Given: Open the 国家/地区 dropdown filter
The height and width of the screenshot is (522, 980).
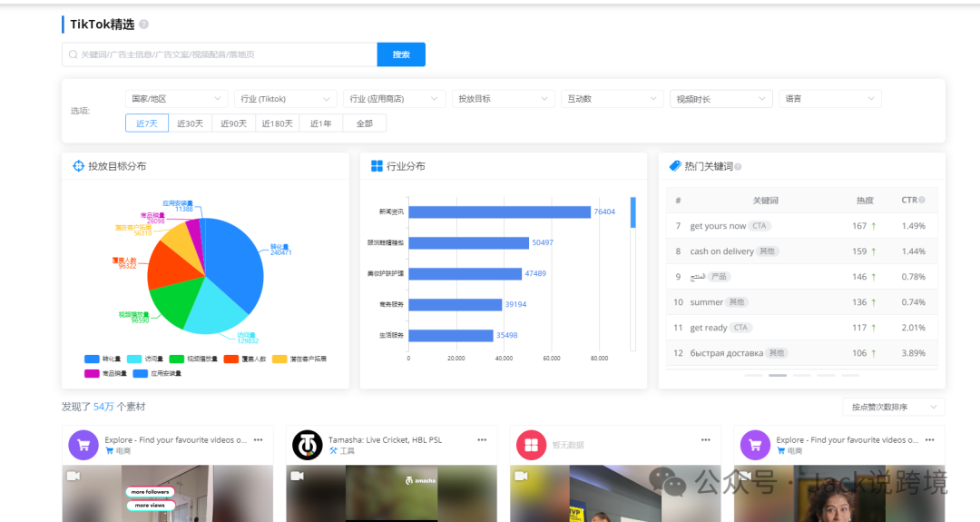Looking at the screenshot, I should point(176,99).
